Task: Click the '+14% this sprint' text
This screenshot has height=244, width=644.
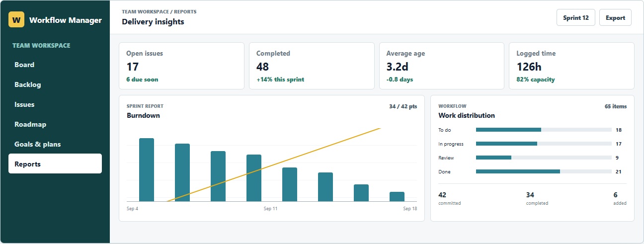Action: [280, 80]
